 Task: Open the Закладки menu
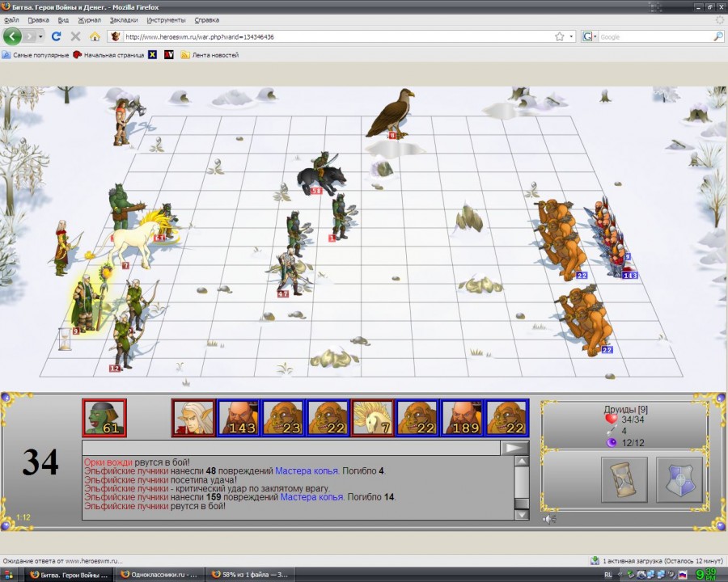(x=124, y=20)
